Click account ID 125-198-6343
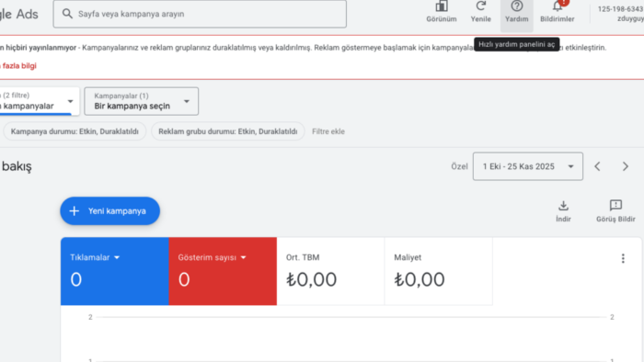Screen dimensions: 644x362 (x=620, y=9)
